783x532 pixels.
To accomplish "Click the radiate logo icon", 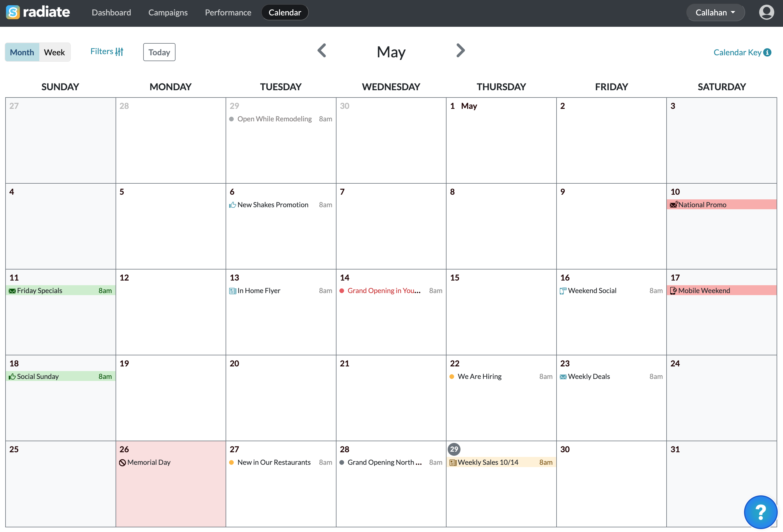I will [13, 13].
